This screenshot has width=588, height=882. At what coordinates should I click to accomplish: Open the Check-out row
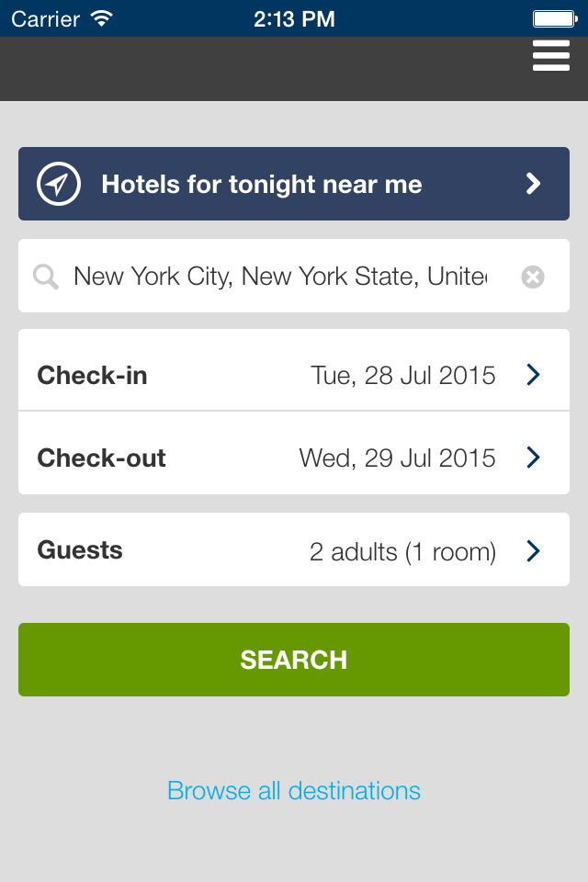(294, 453)
